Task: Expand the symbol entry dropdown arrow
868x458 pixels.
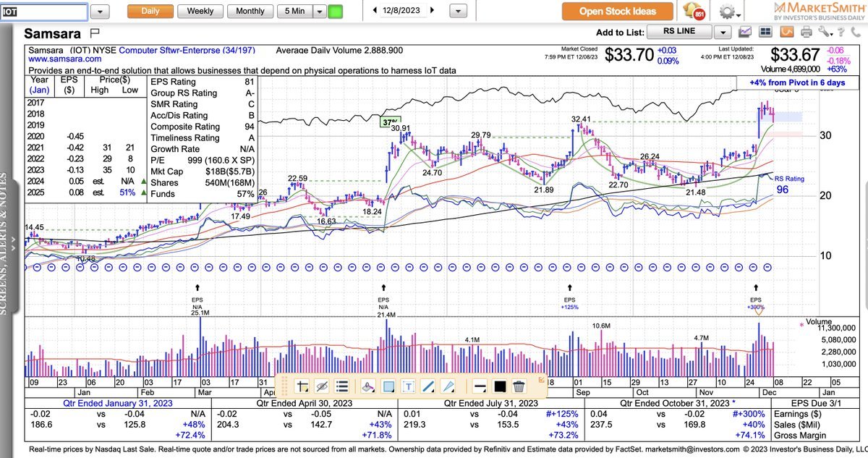Action: point(100,12)
